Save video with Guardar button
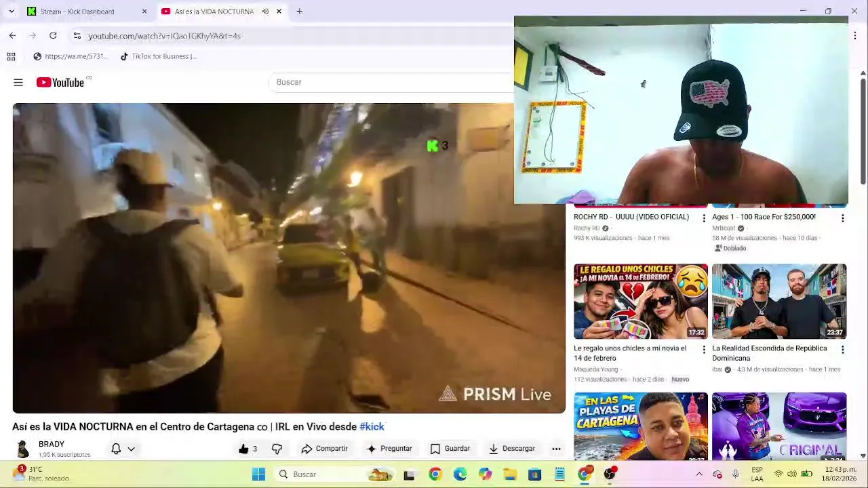The image size is (868, 488). pyautogui.click(x=450, y=449)
